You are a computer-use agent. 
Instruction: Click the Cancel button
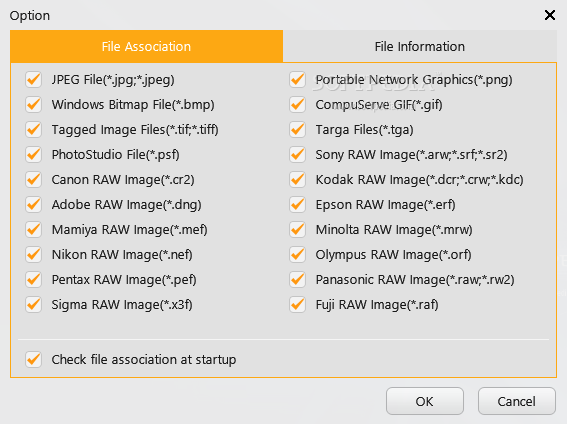pyautogui.click(x=517, y=401)
